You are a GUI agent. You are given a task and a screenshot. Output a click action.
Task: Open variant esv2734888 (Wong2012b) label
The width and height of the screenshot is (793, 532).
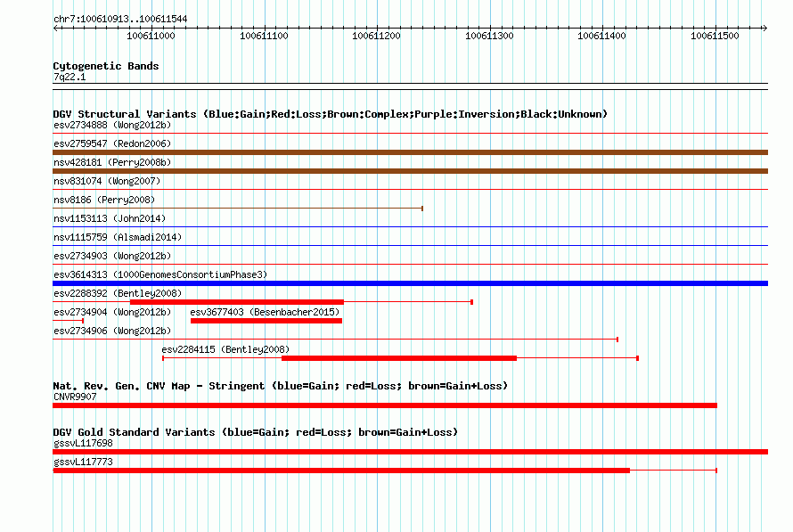tap(112, 125)
